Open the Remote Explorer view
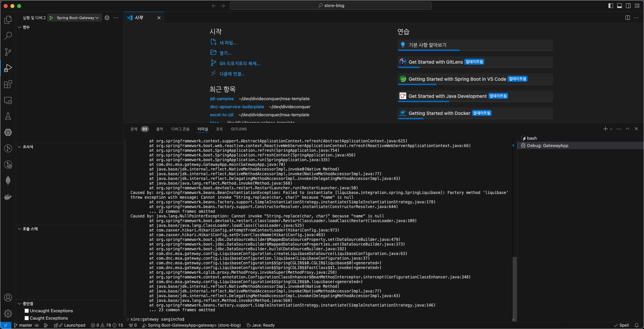The image size is (644, 329). pos(8,100)
